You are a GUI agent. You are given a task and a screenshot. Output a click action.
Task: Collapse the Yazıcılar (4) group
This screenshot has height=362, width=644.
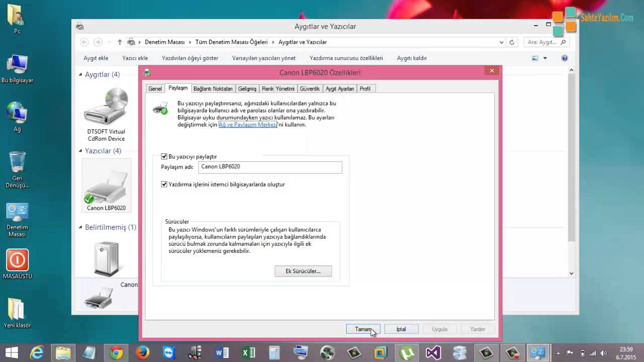click(80, 151)
